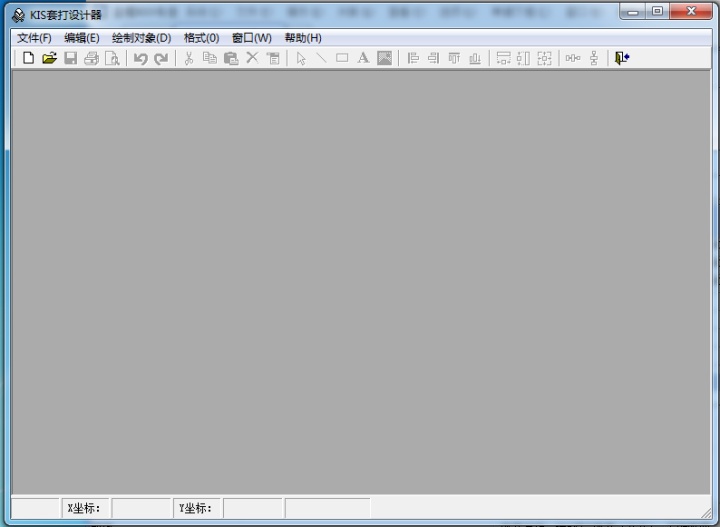
Task: Open the 编辑(E) menu
Action: pos(82,38)
